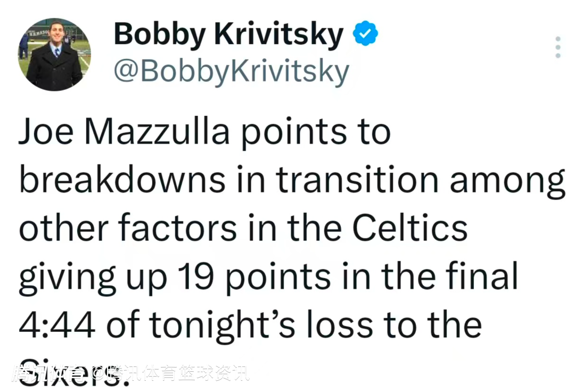Open the @BobbyKrivitsky handle link
Viewport: 575px width, 392px height.
(231, 71)
